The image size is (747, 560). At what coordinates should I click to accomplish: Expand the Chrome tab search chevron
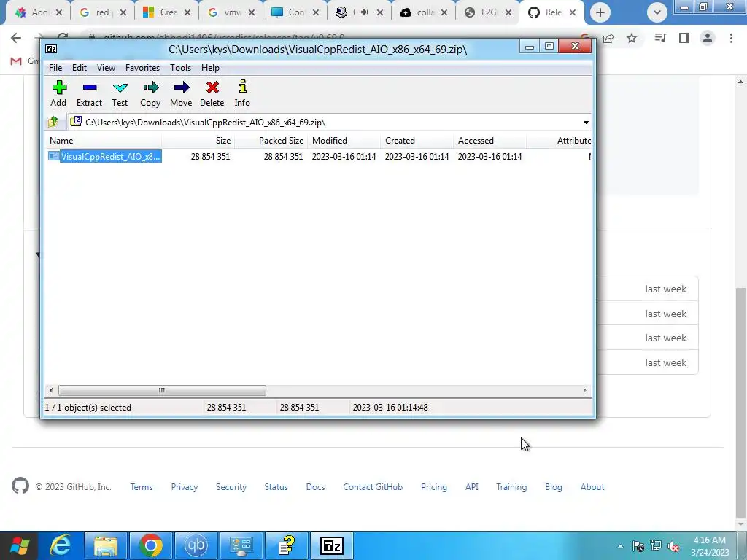coord(657,12)
